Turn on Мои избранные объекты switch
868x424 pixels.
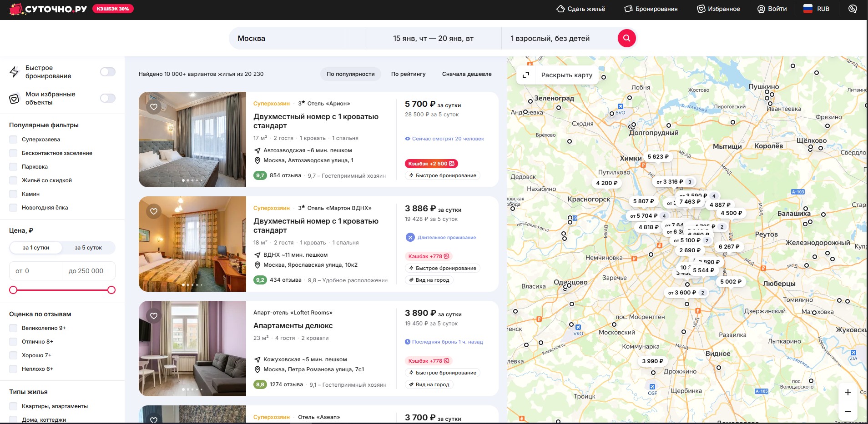pyautogui.click(x=108, y=98)
